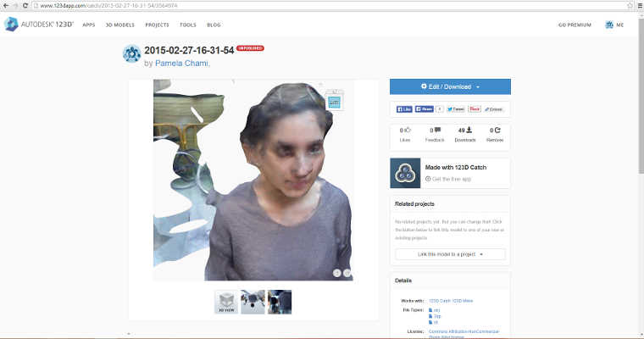Image resolution: width=644 pixels, height=339 pixels.
Task: Click the Autodesk 123D logo icon
Action: [11, 25]
